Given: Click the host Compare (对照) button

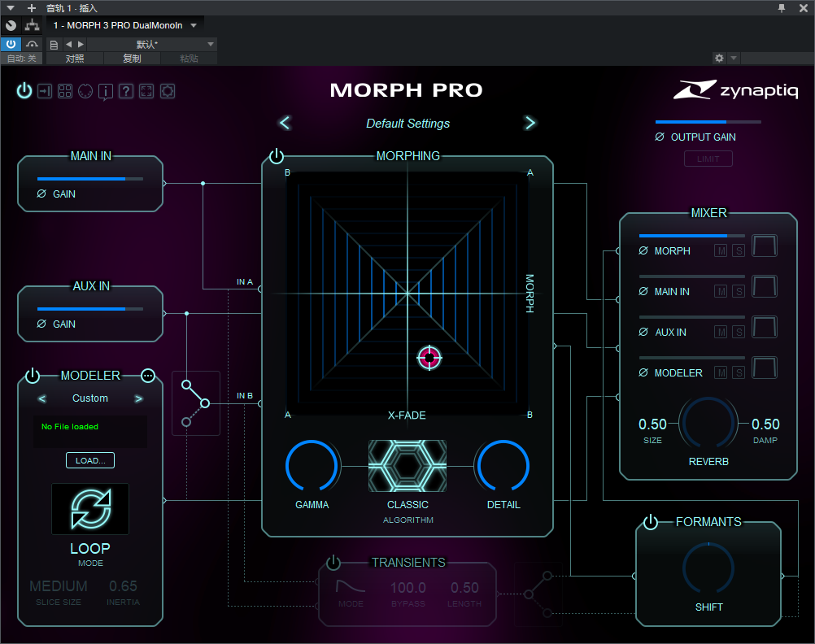Looking at the screenshot, I should 75,59.
